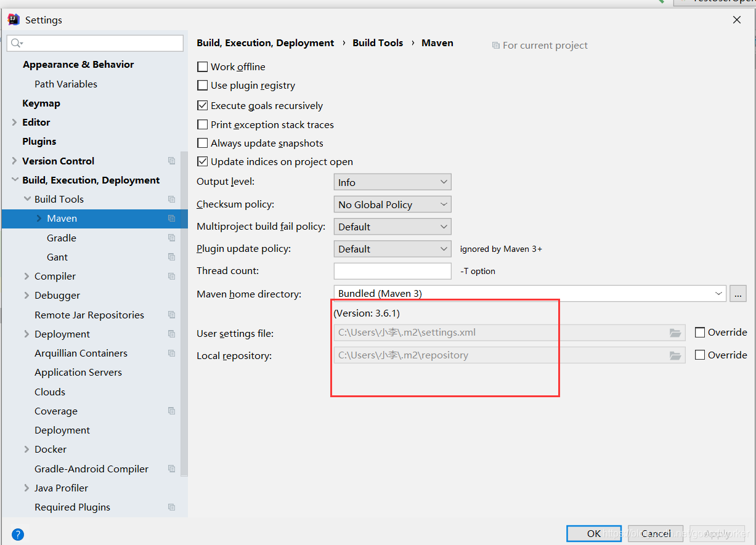Click the ... browse button for Maven home
The width and height of the screenshot is (756, 545).
click(x=738, y=294)
